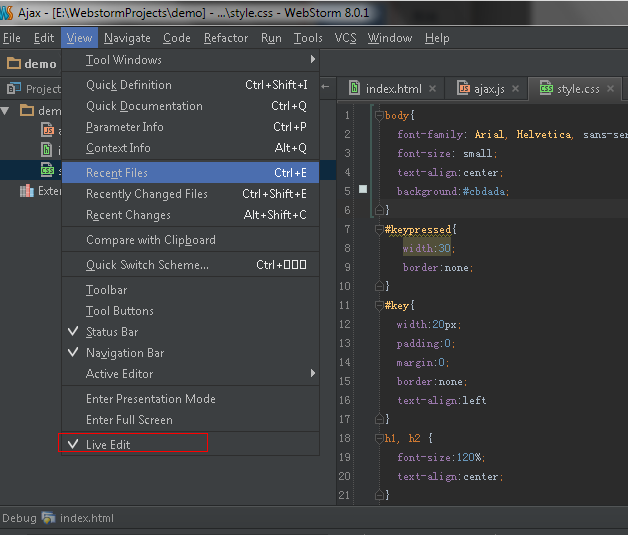
Task: Select the style.css editor tab
Action: point(578,88)
